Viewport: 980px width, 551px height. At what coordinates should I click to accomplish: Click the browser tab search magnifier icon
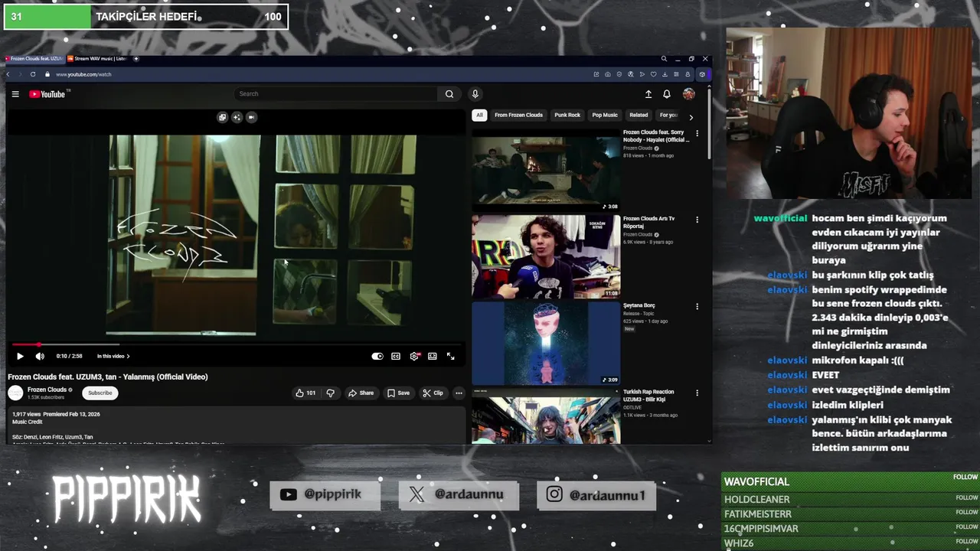click(664, 59)
